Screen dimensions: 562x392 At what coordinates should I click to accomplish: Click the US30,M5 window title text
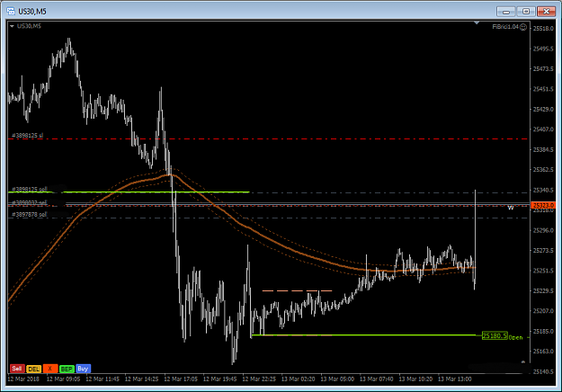tap(32, 12)
